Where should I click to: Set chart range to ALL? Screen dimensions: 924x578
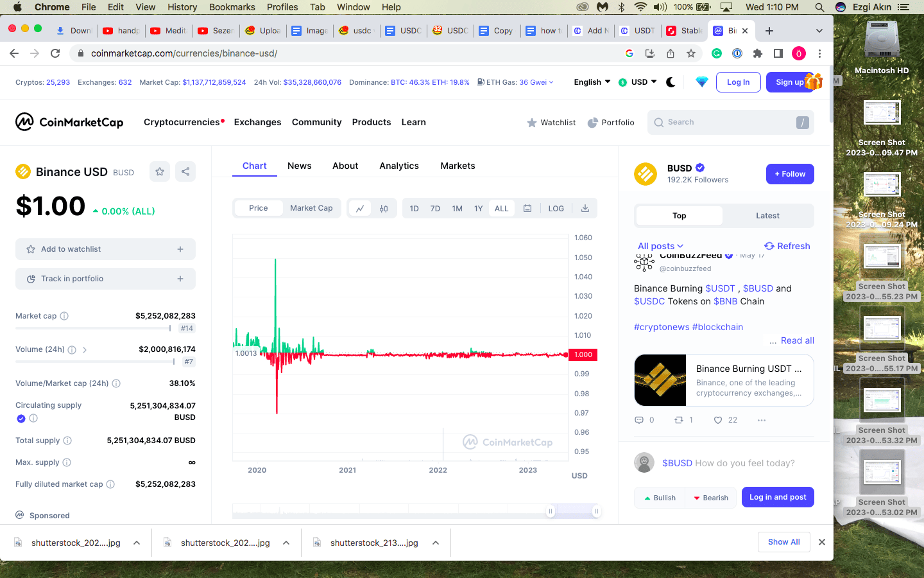pos(502,209)
